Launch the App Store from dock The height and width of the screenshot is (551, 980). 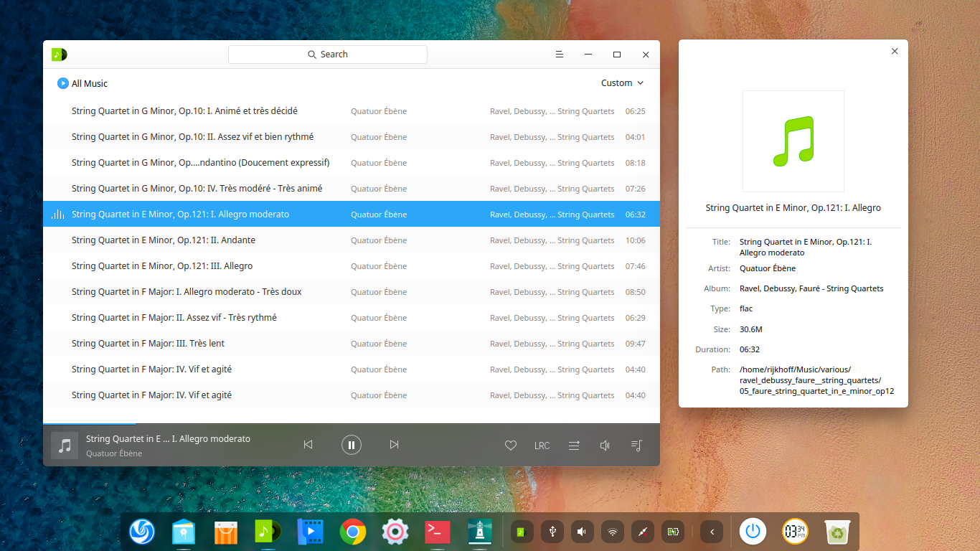click(x=226, y=532)
